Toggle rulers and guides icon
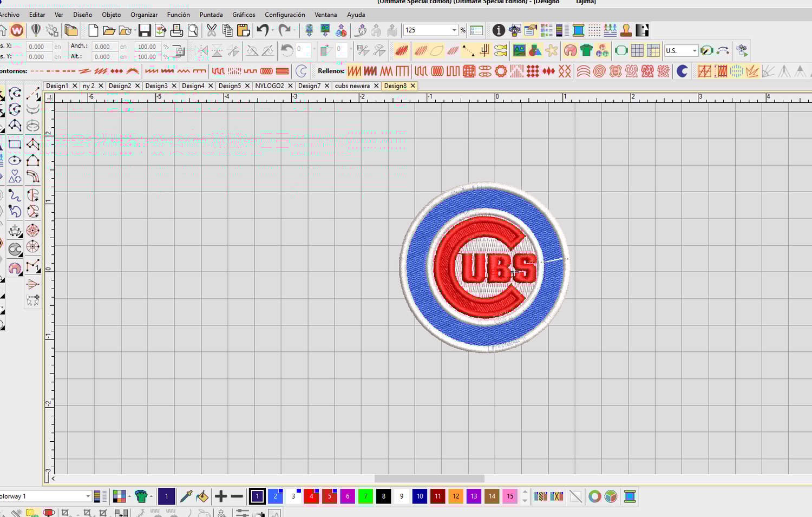The width and height of the screenshot is (812, 517). (x=653, y=51)
